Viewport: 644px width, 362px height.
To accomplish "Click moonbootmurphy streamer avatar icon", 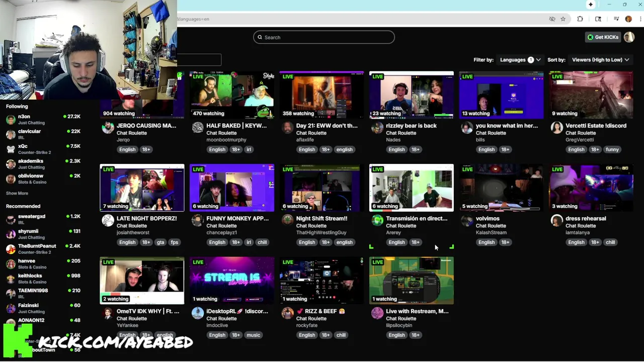I will coord(198,128).
